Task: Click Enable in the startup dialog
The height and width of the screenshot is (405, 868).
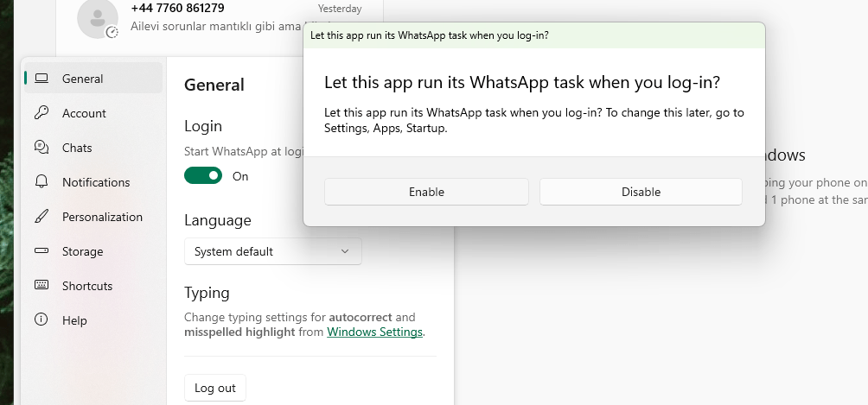Action: (426, 192)
